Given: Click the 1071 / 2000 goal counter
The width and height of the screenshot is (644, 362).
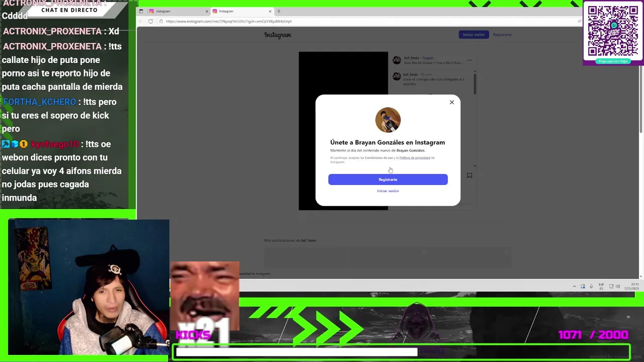Looking at the screenshot, I should point(593,335).
